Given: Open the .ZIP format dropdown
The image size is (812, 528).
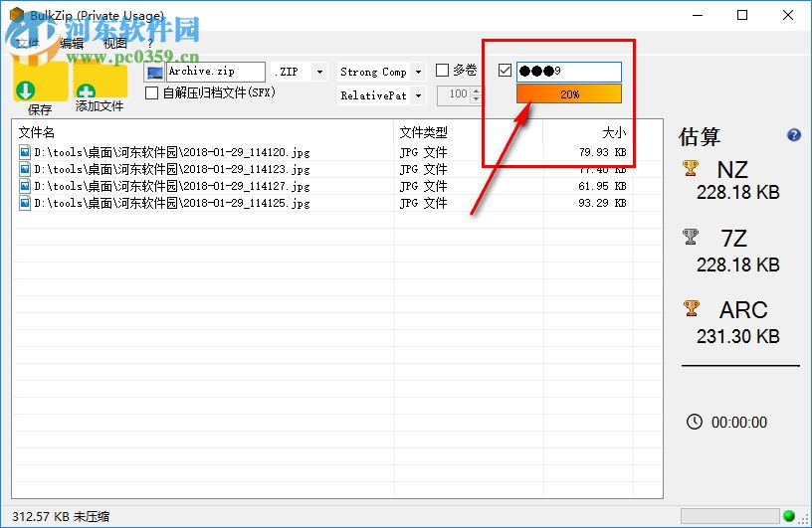Looking at the screenshot, I should pyautogui.click(x=320, y=72).
